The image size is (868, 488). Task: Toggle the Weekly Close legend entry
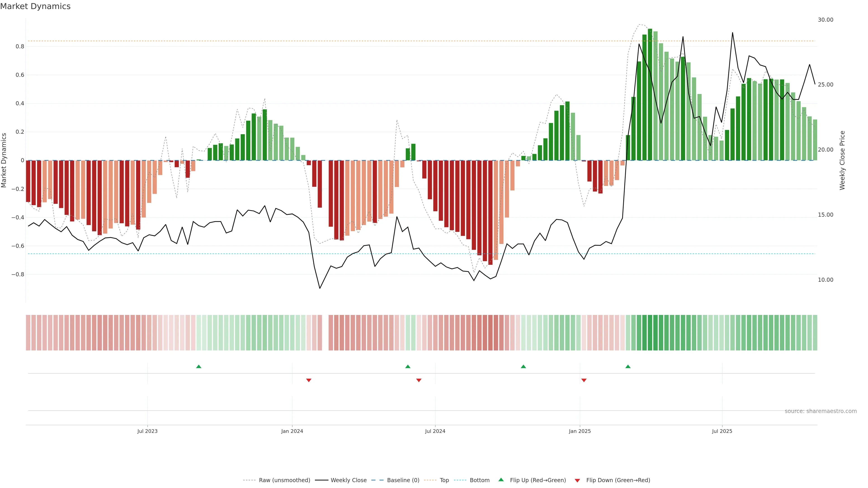348,480
